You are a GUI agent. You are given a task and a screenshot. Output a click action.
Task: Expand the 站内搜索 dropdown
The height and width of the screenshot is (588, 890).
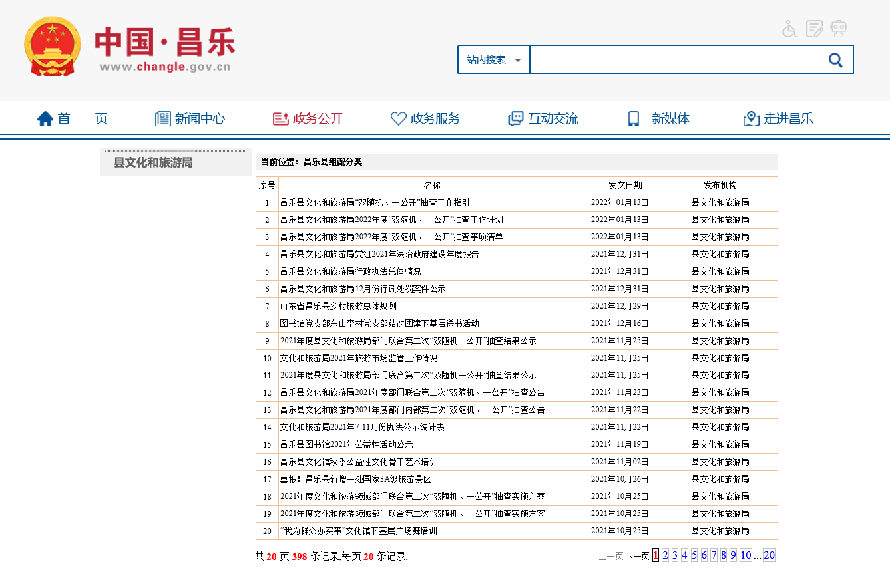pyautogui.click(x=494, y=60)
